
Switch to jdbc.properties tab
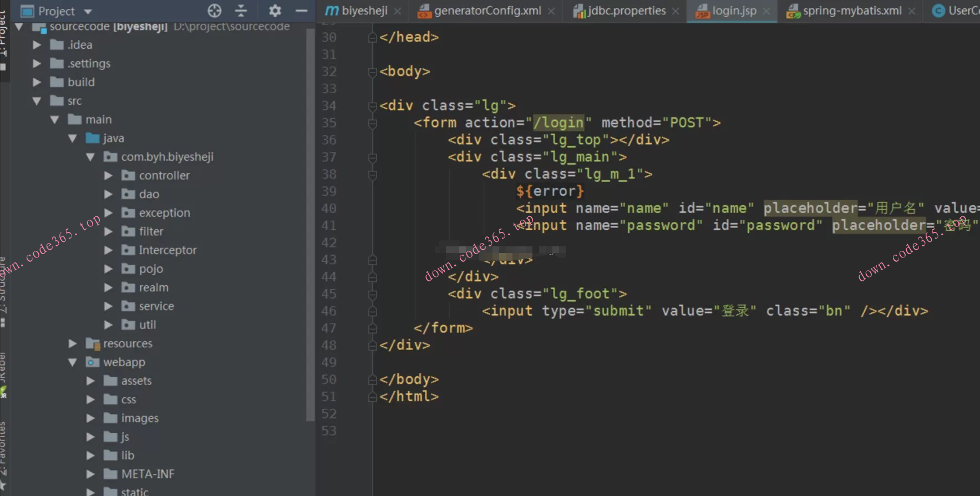tap(626, 11)
